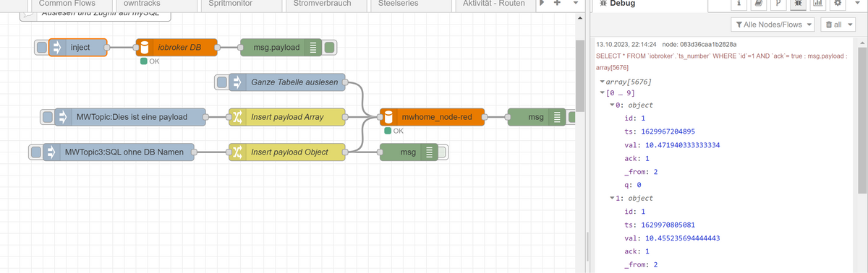Click the shuffle icon on Insert payload Array
Screen dimensions: 868x273
[x=237, y=117]
